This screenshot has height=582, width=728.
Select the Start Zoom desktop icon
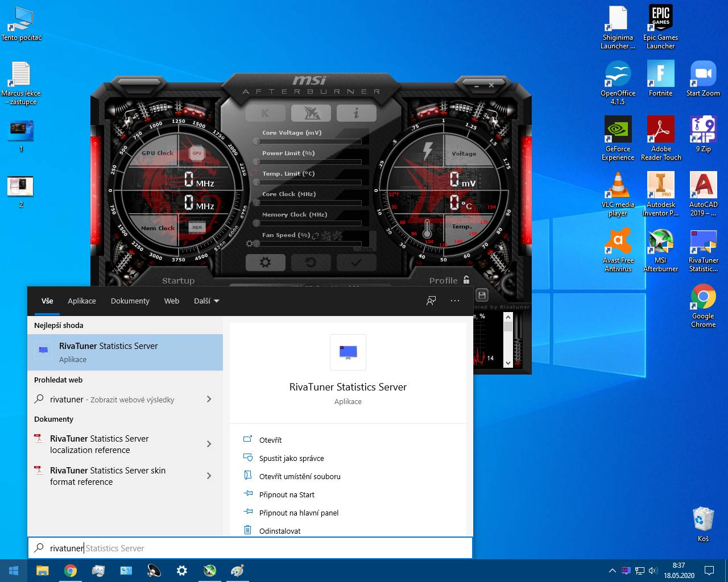tap(703, 78)
